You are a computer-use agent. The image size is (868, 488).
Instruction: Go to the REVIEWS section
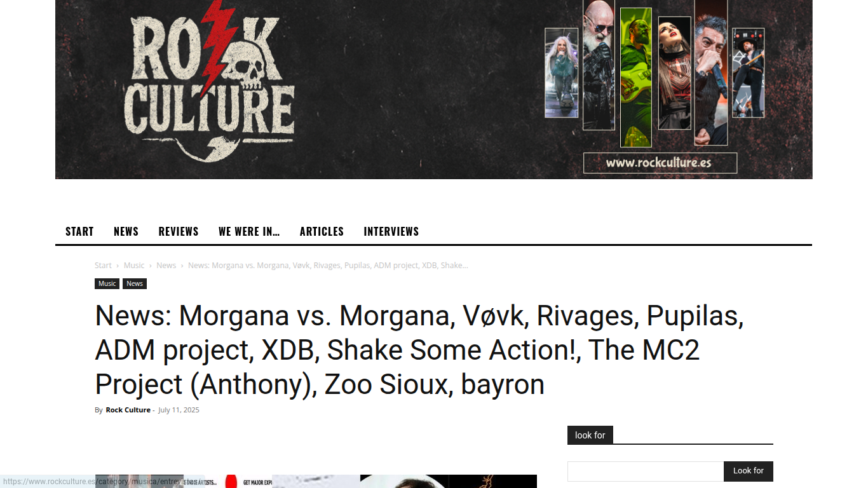pyautogui.click(x=179, y=231)
